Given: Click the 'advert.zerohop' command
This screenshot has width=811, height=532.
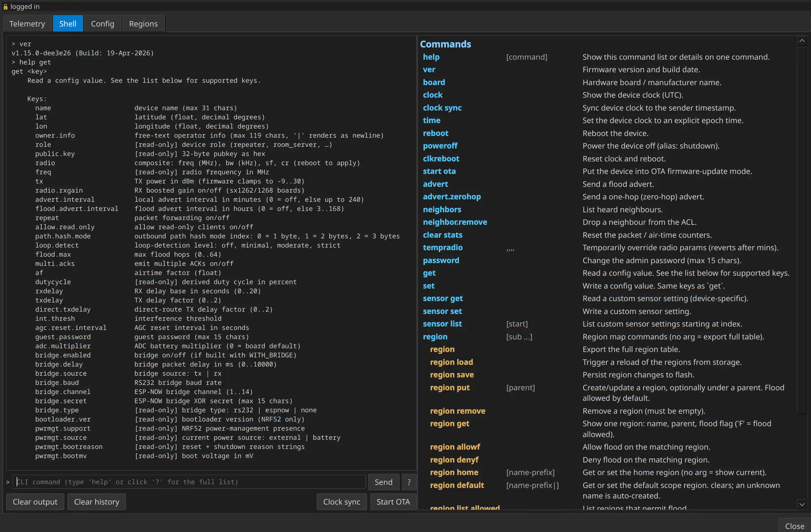Looking at the screenshot, I should pos(452,197).
